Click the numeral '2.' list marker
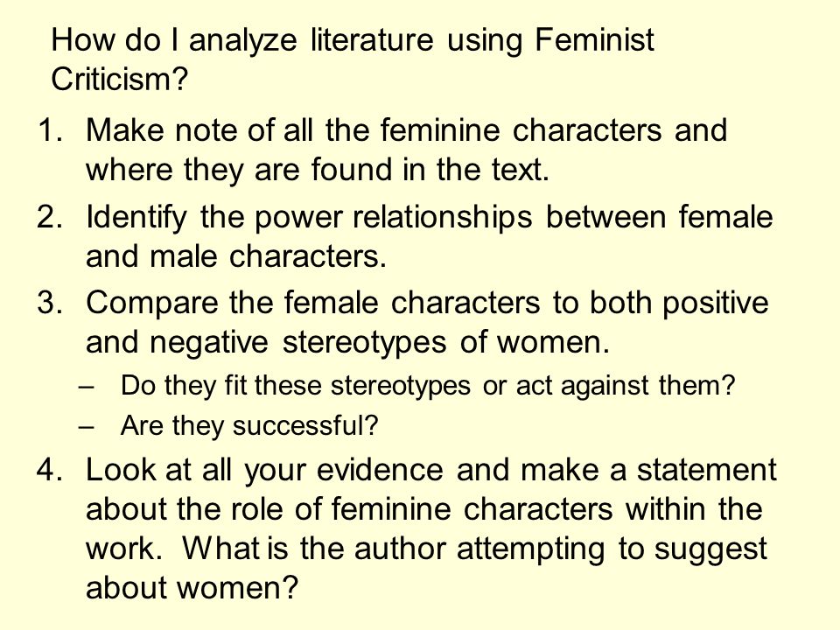 pos(50,217)
